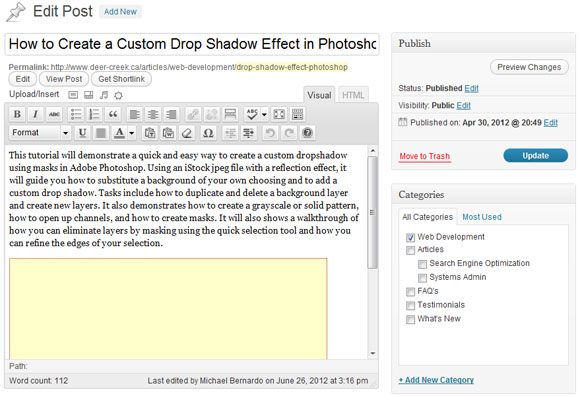Insert custom character omega icon
The image size is (580, 396).
pyautogui.click(x=208, y=132)
